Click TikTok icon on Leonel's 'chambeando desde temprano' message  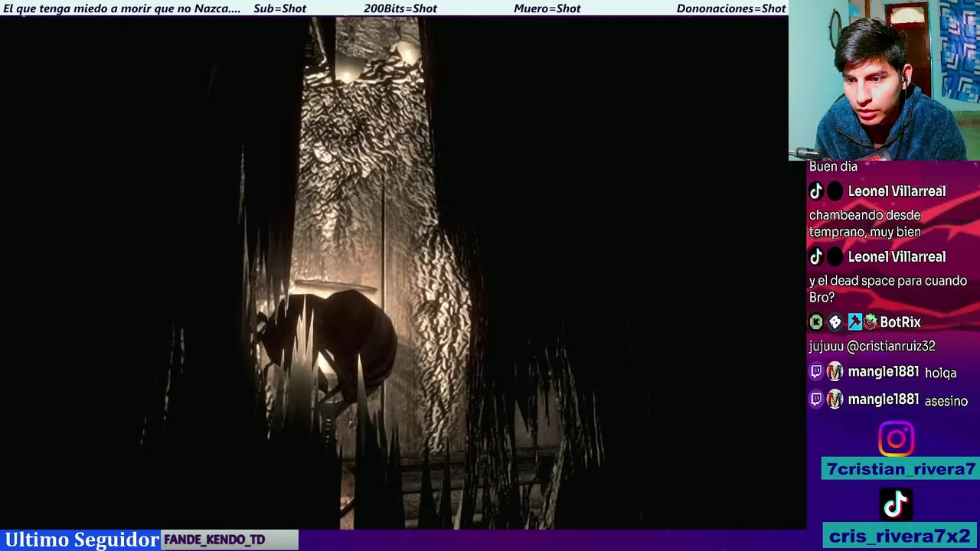coord(816,191)
